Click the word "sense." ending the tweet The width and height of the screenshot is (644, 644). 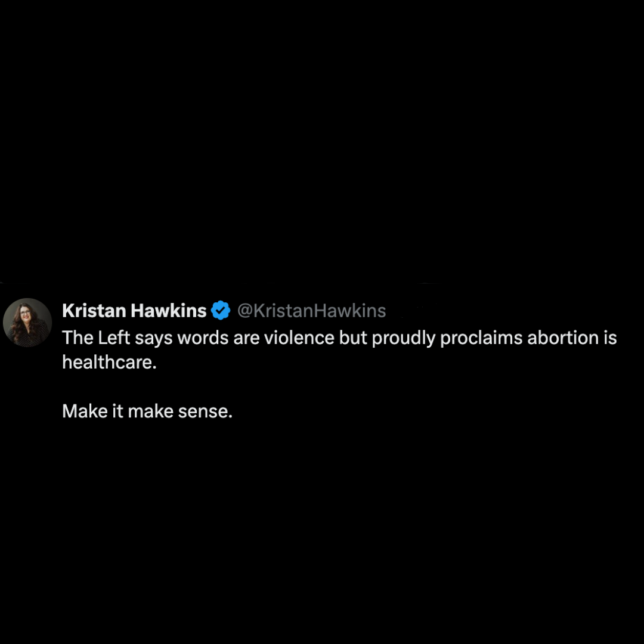coord(205,412)
